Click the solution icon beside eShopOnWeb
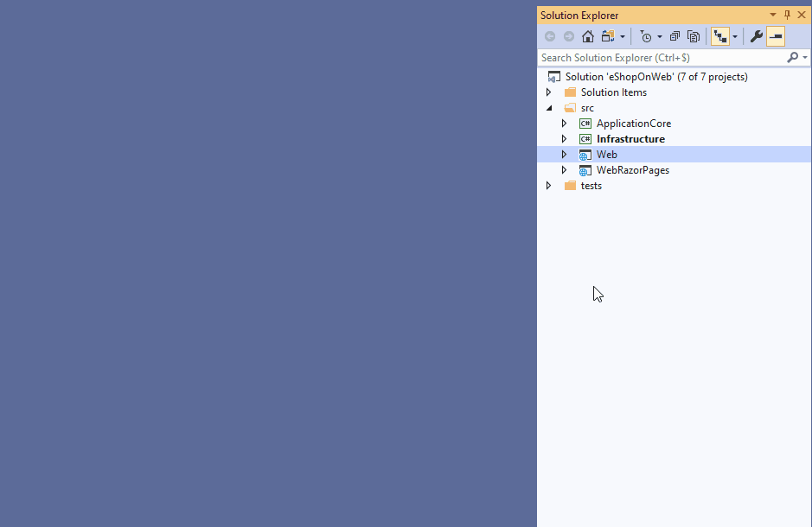Screen dimensions: 812x527 [554, 77]
